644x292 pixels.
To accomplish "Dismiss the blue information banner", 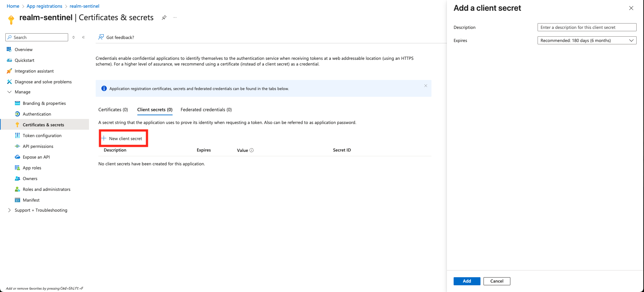I will point(425,86).
